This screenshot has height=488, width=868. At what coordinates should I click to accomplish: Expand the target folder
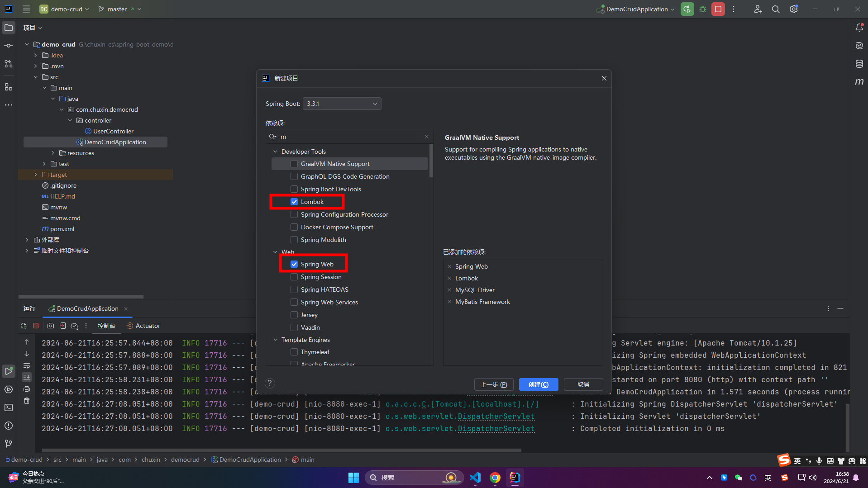click(36, 175)
